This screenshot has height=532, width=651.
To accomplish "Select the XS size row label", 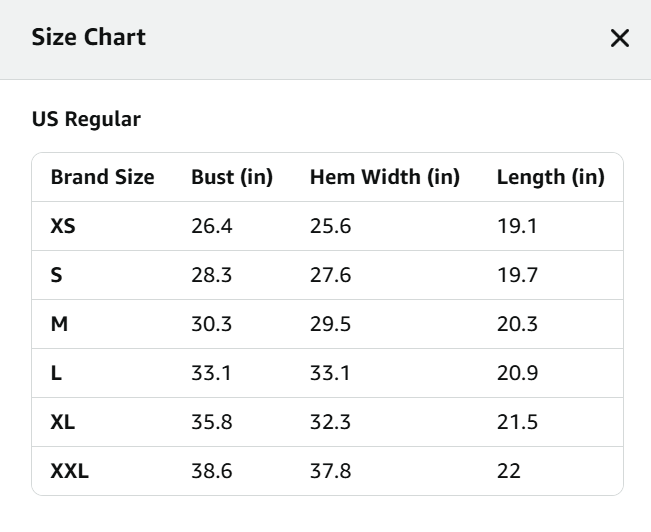I will (63, 226).
